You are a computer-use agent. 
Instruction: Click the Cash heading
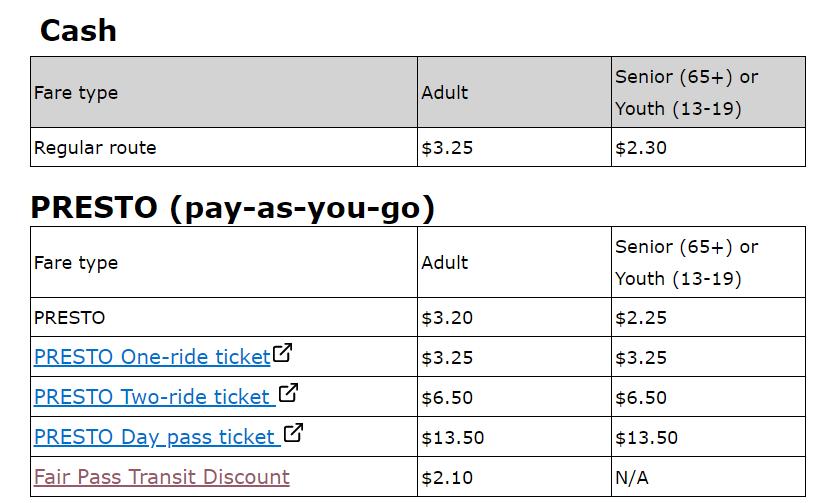click(x=78, y=31)
